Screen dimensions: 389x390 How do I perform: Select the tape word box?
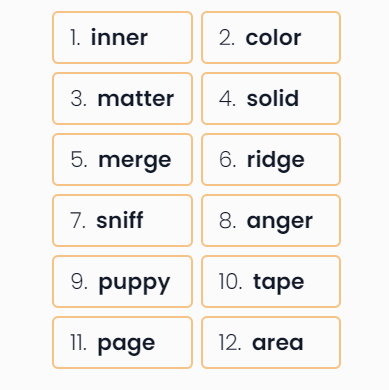(271, 281)
